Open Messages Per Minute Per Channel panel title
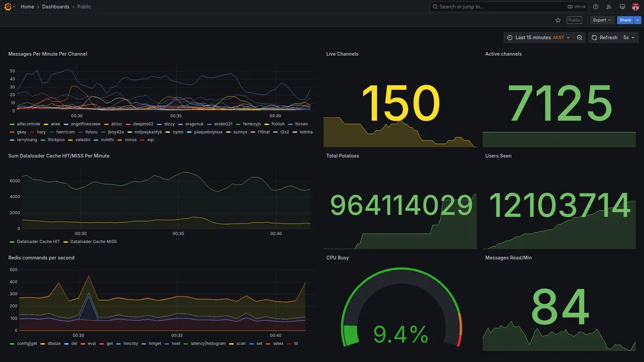This screenshot has height=362, width=644. point(48,54)
